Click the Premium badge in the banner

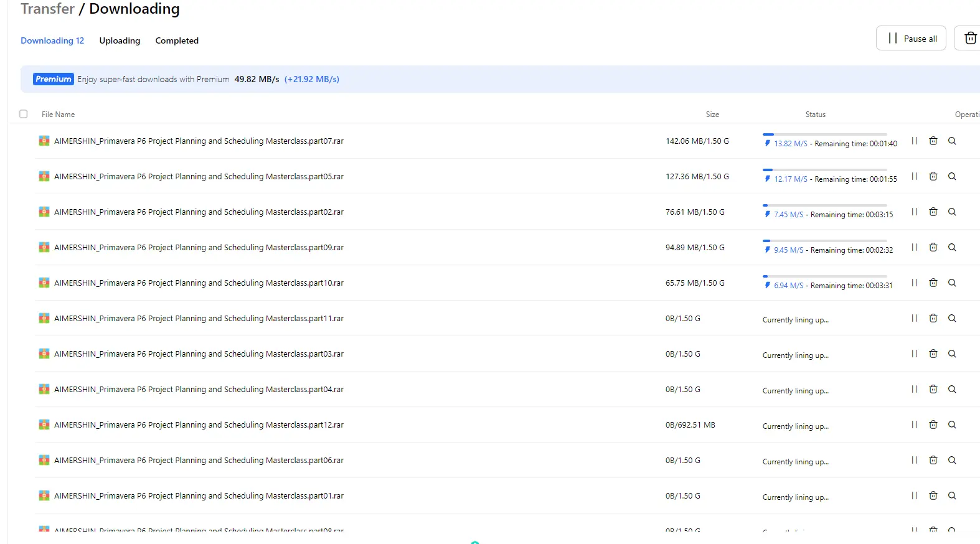[54, 79]
